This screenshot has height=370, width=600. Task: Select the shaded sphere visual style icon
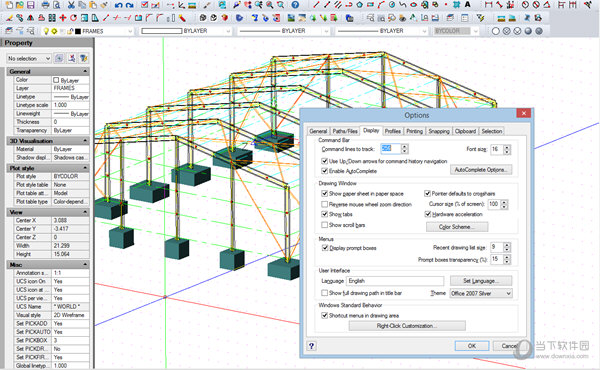pos(528,31)
